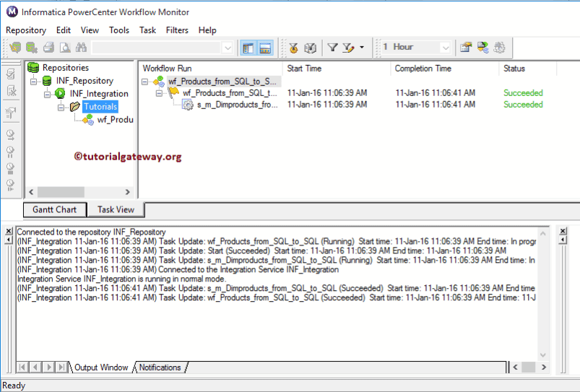Click the greyed gear toolbar icon
This screenshot has height=392, width=580.
pyautogui.click(x=499, y=48)
